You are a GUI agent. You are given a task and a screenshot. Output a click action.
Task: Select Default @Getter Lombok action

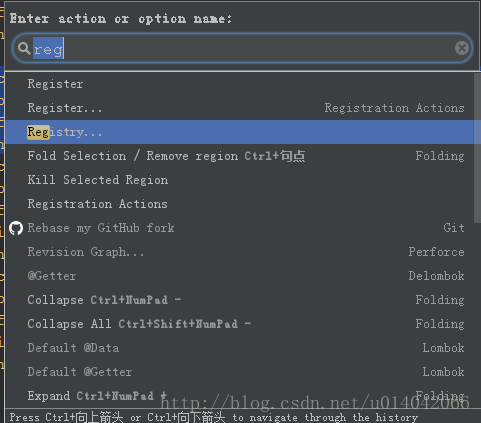point(239,372)
